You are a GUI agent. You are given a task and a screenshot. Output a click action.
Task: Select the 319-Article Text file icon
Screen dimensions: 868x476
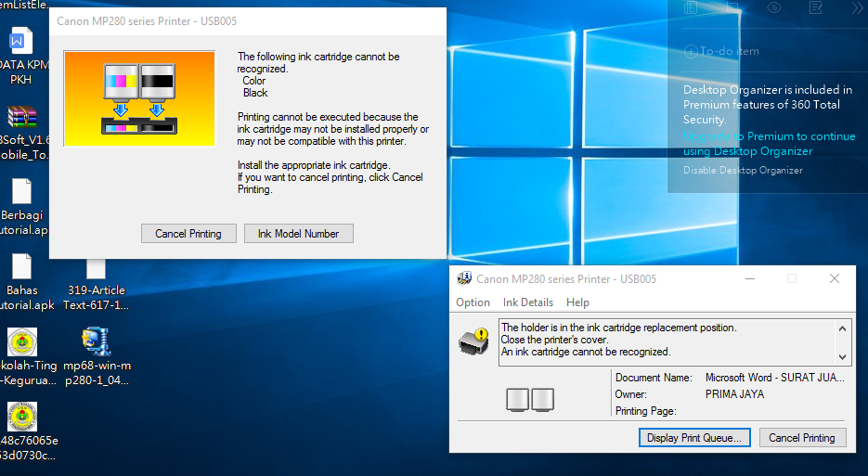click(96, 270)
